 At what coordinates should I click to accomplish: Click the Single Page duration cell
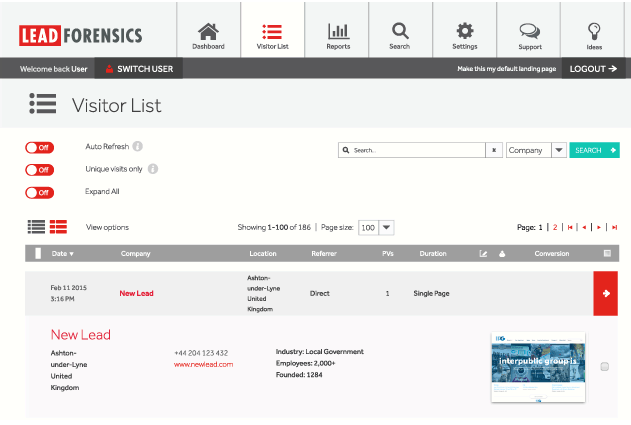pyautogui.click(x=431, y=293)
